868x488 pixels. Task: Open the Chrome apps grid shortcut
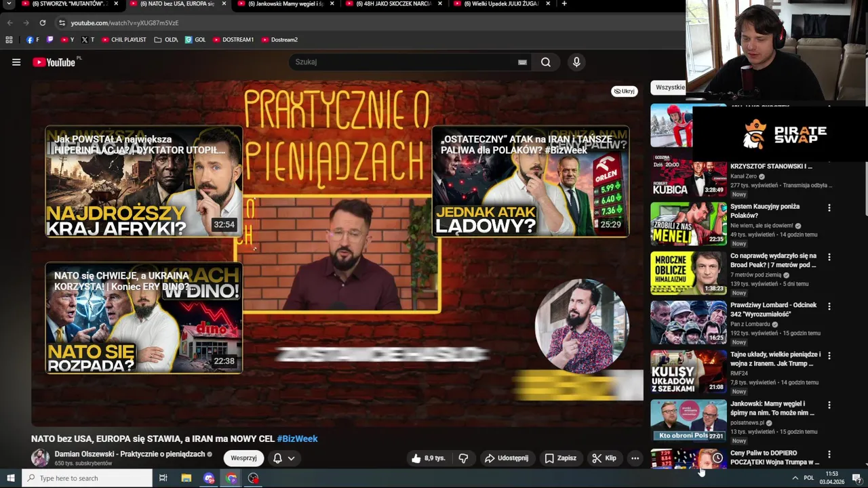pos(9,40)
